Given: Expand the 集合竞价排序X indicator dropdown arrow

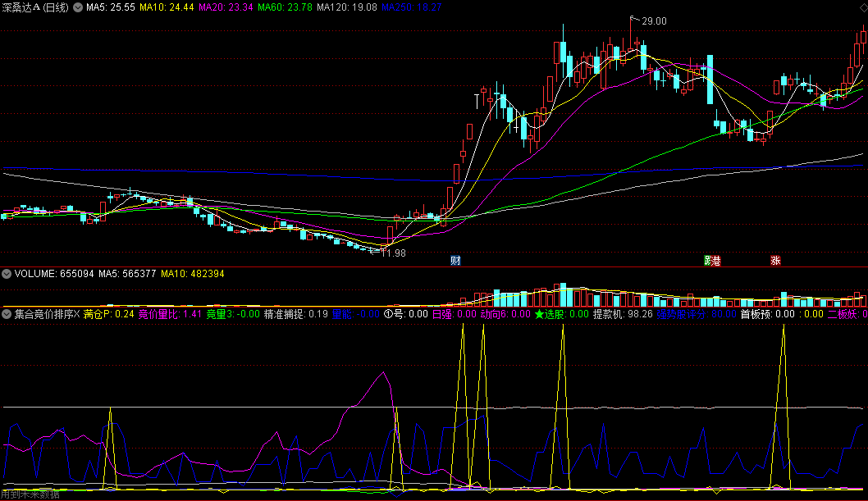Looking at the screenshot, I should (7, 314).
